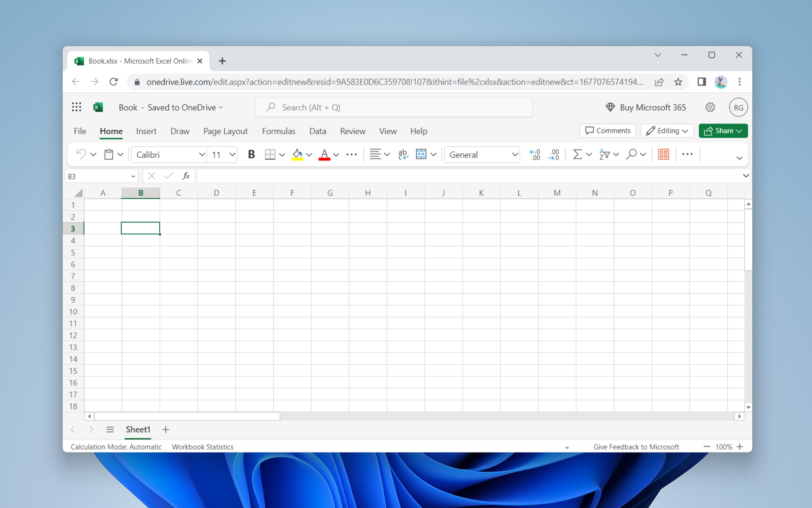The image size is (812, 508).
Task: Add a new sheet with plus icon
Action: coord(166,430)
